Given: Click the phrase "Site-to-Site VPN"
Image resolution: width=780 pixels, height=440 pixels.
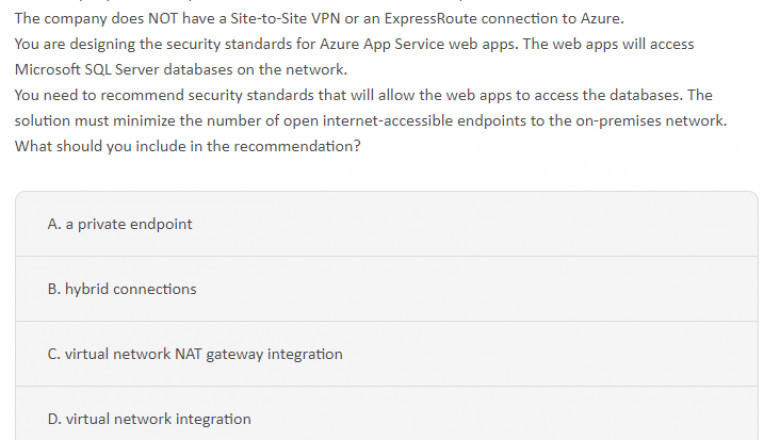Looking at the screenshot, I should coord(285,19).
